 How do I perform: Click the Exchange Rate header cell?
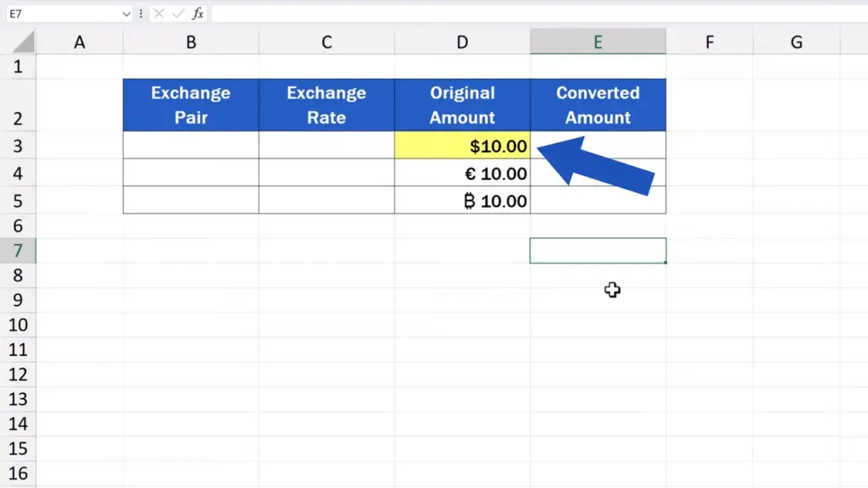326,105
